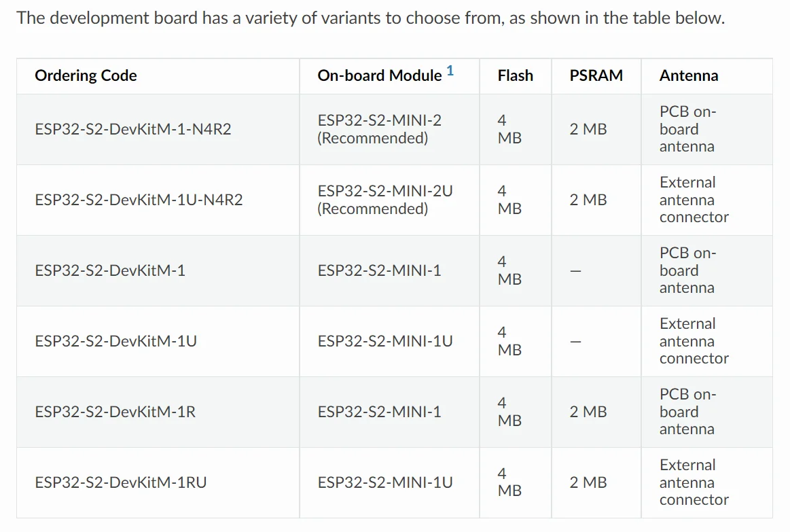The image size is (790, 532).
Task: Click the ESP32-S2-DevKitM-1RU ordering code cell
Action: tap(121, 482)
